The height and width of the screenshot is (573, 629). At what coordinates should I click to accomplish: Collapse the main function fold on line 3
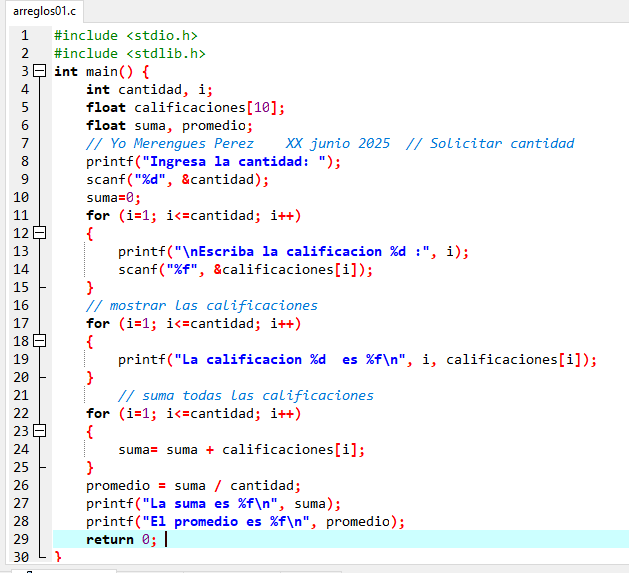pos(40,72)
